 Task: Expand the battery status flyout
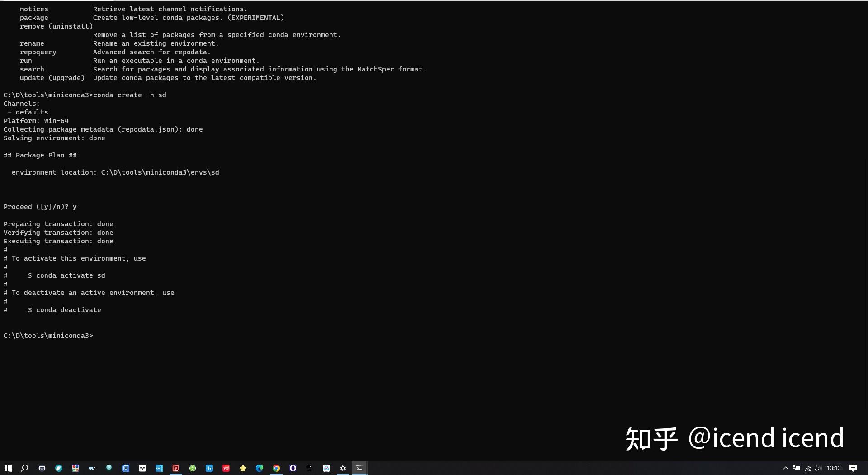click(797, 468)
